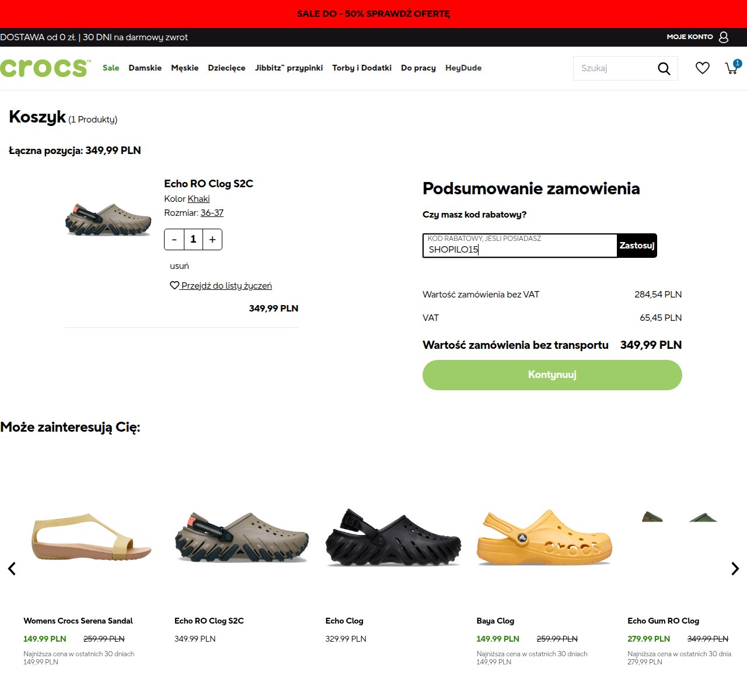Click the Crocs logo
Screen dimensions: 747x700
46,68
